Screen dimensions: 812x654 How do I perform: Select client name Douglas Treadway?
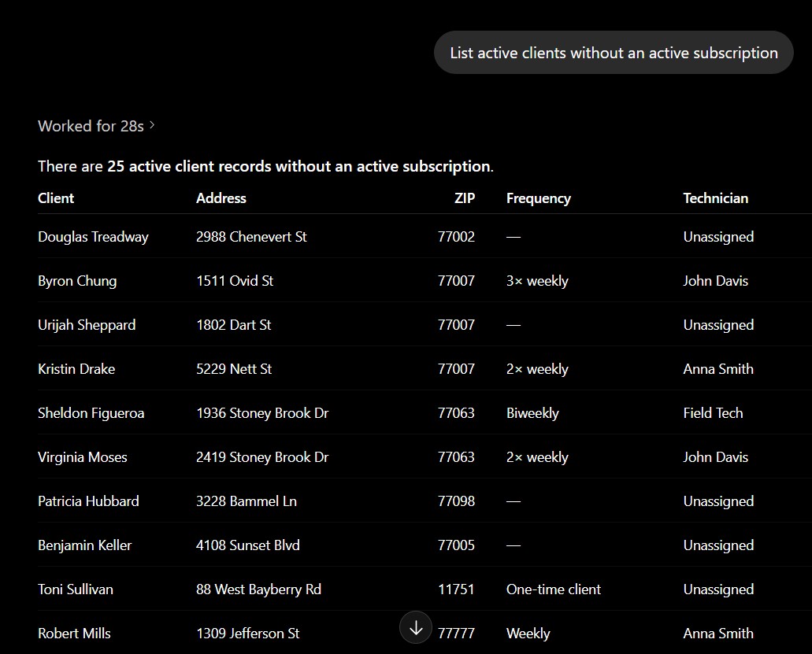coord(93,236)
